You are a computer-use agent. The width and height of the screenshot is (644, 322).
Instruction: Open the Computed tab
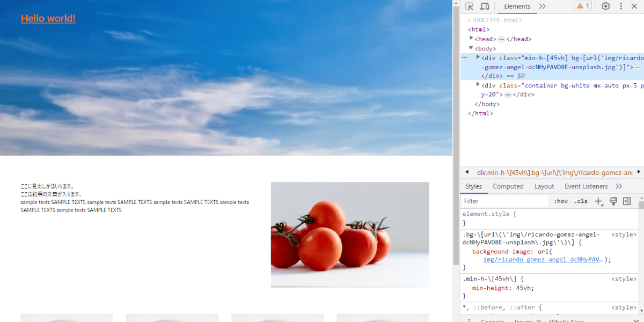coord(508,186)
